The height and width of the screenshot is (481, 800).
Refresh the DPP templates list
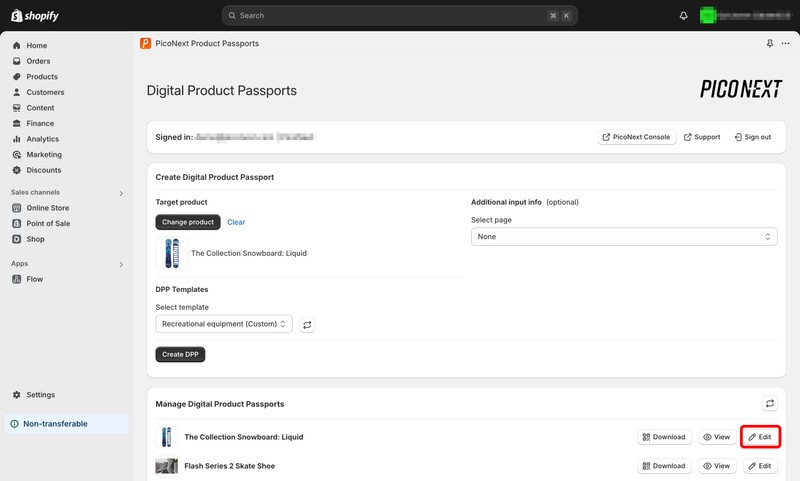[308, 324]
